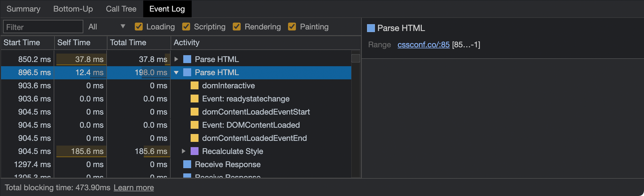Click blue icon of Parse HTML at 850.2 ms
The width and height of the screenshot is (644, 196).
pyautogui.click(x=187, y=59)
